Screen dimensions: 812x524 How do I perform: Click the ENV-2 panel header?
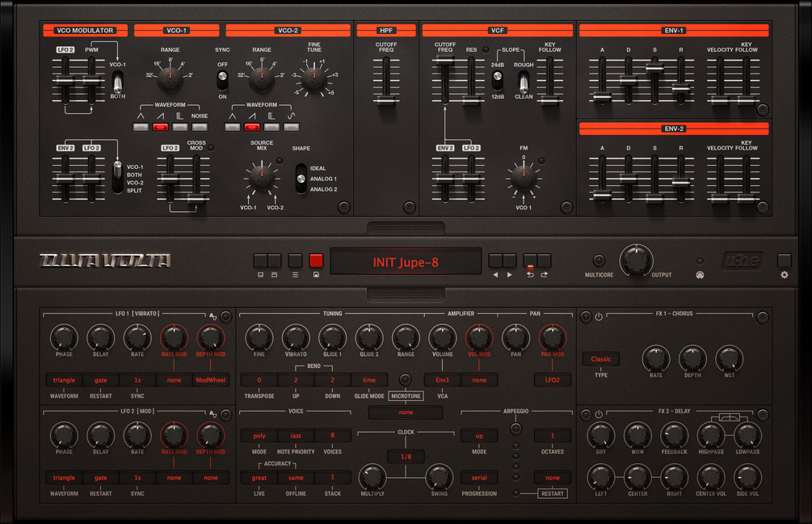click(x=674, y=129)
